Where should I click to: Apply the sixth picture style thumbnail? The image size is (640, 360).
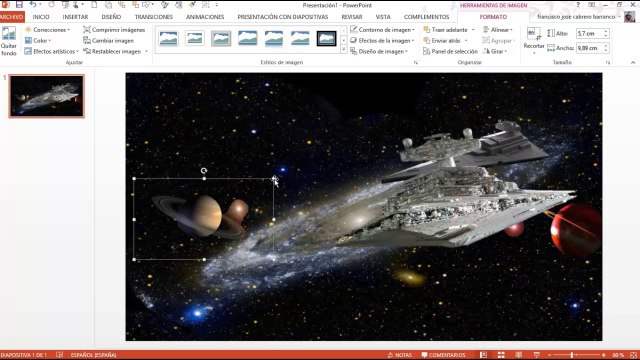pos(300,38)
